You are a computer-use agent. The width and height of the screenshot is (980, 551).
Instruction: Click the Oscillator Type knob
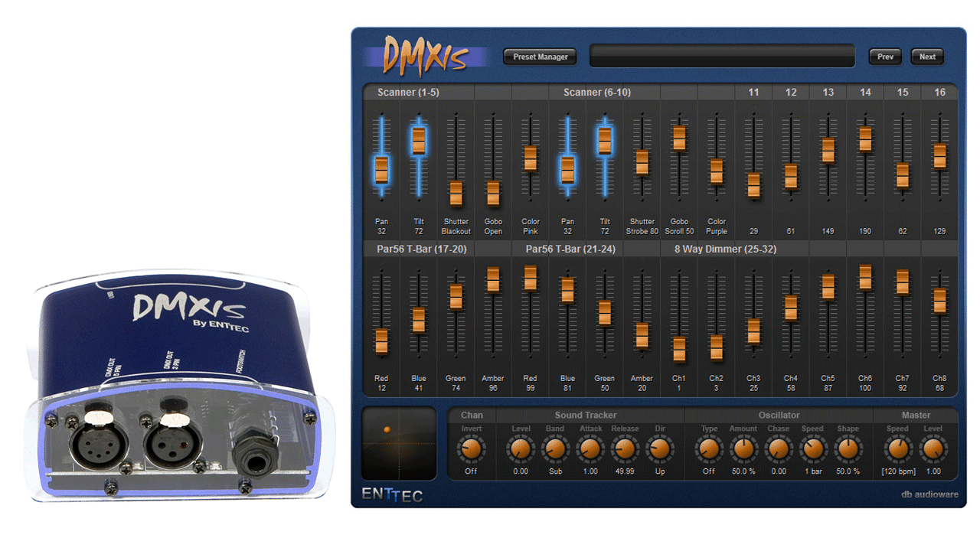(709, 449)
